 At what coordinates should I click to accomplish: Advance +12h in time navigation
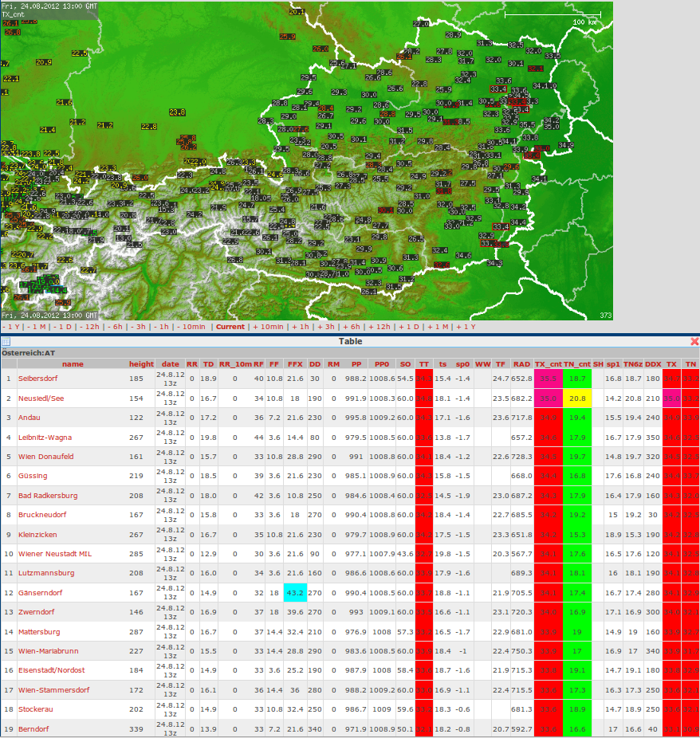(x=379, y=327)
